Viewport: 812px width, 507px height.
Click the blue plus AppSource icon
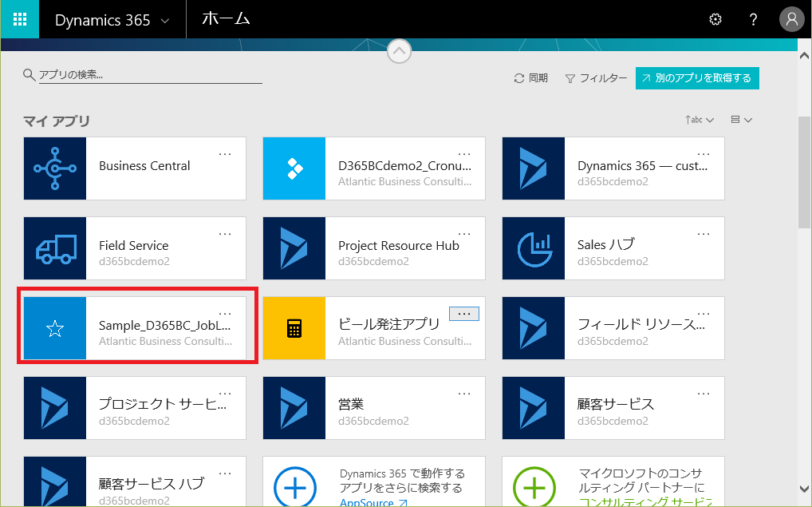click(x=295, y=487)
